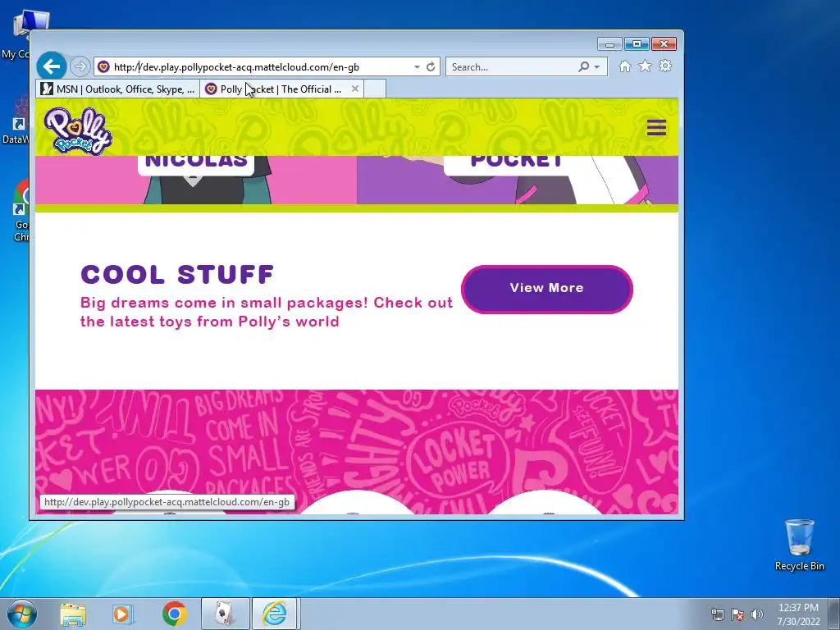Go back with the browser back arrow
The image size is (840, 630).
52,66
